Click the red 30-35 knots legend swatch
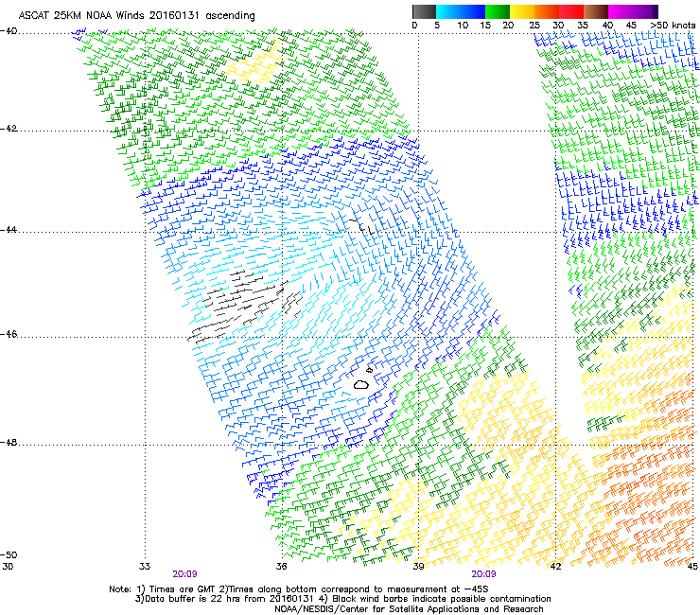 571,11
